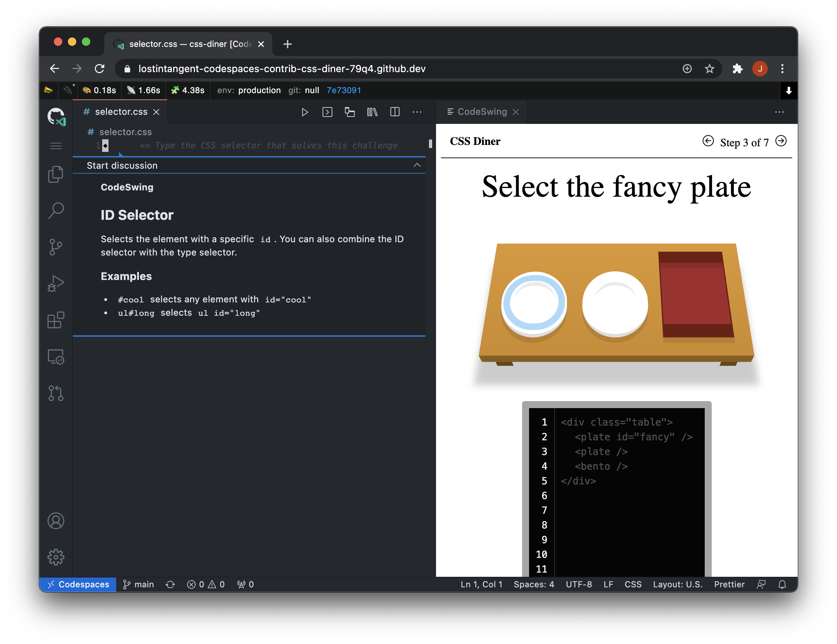
Task: Open Remote Explorer monitor icon
Action: (56, 357)
